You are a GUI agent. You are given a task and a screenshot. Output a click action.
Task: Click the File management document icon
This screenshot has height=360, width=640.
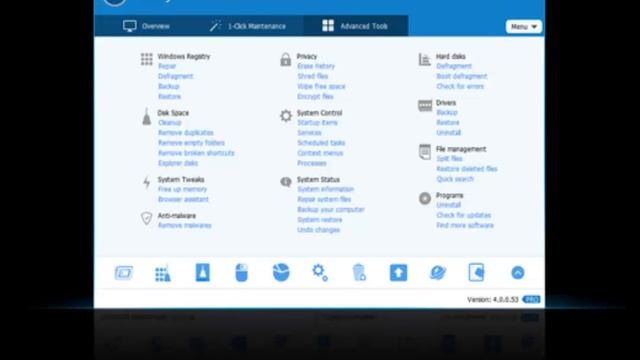pos(425,152)
